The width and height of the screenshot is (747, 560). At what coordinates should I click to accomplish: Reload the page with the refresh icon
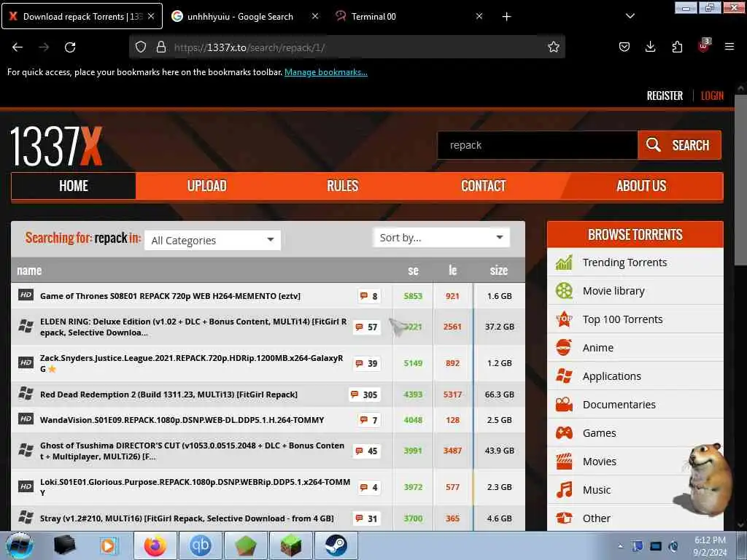70,47
